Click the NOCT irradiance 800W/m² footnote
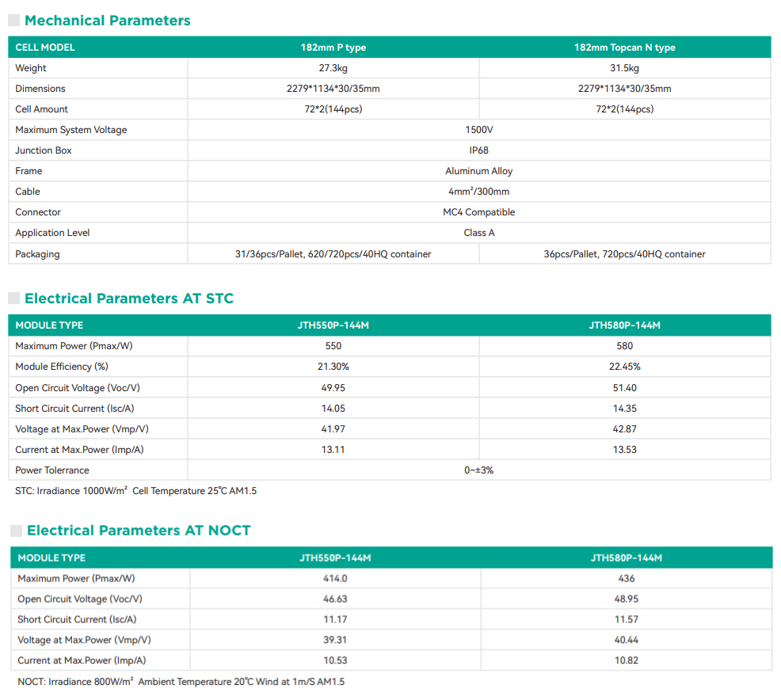781x700 pixels. point(181,682)
